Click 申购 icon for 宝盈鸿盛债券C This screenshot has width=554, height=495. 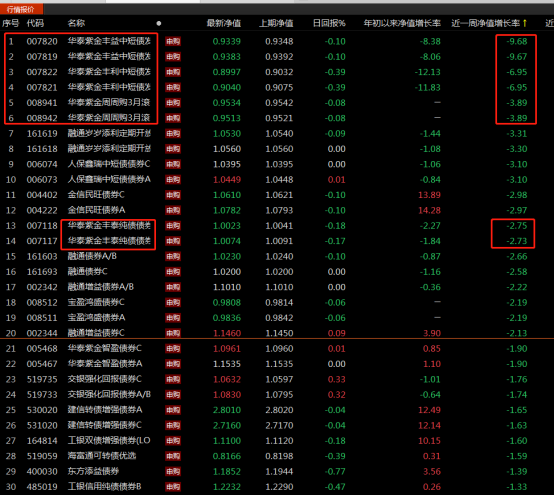tap(173, 302)
